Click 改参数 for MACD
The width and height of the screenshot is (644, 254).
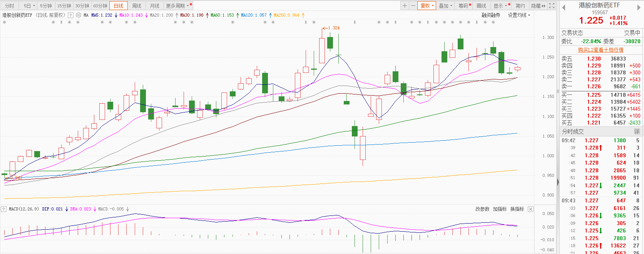click(482, 209)
